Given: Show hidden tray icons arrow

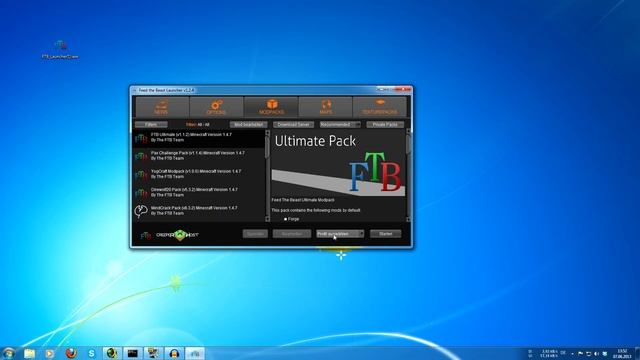Looking at the screenshot, I should (572, 353).
